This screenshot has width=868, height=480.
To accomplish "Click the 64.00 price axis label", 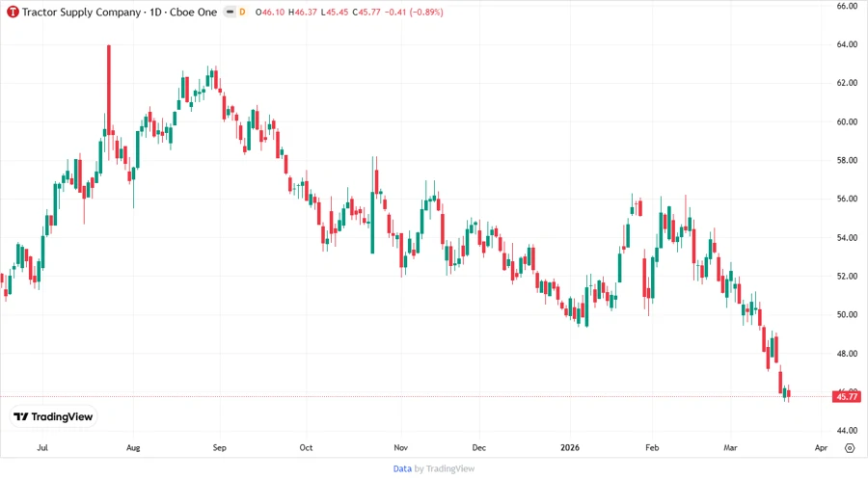I will (x=847, y=44).
